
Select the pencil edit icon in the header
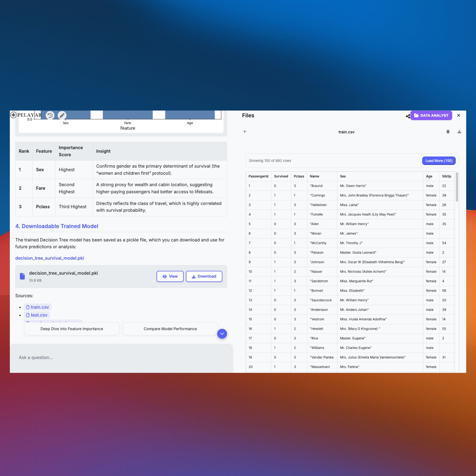[62, 115]
